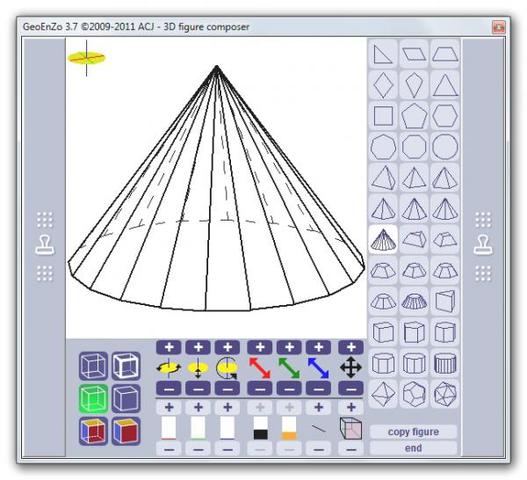Click the left stamp icon
The image size is (527, 480).
tap(44, 245)
